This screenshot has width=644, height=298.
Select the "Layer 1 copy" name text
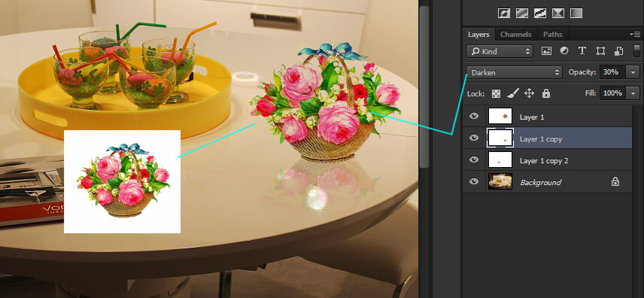click(x=540, y=139)
